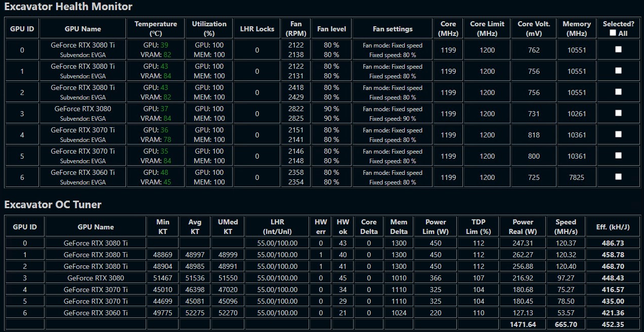Click Mem Delta value 1010 for GPU 3

point(399,278)
